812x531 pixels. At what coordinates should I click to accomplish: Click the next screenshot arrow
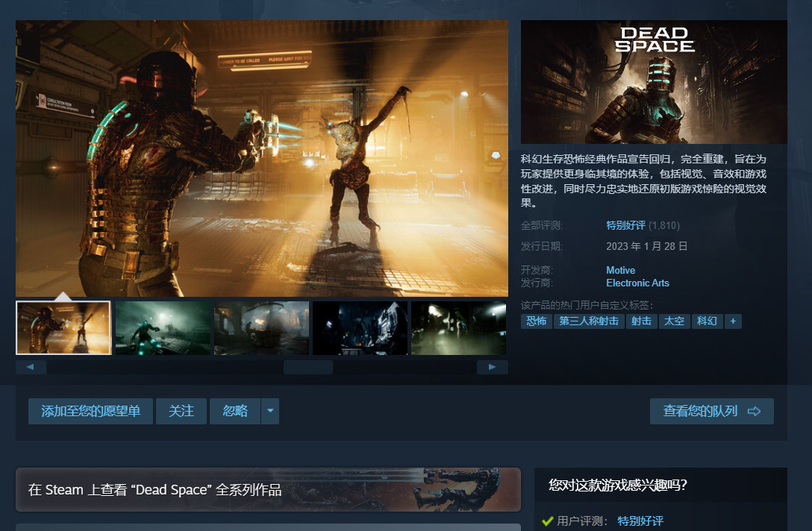[x=492, y=366]
